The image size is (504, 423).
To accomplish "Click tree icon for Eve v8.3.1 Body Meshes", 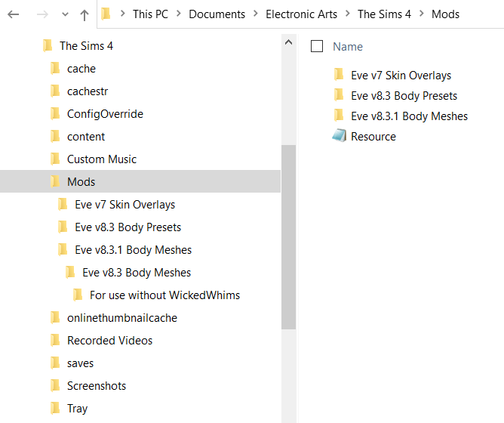I will tap(63, 249).
